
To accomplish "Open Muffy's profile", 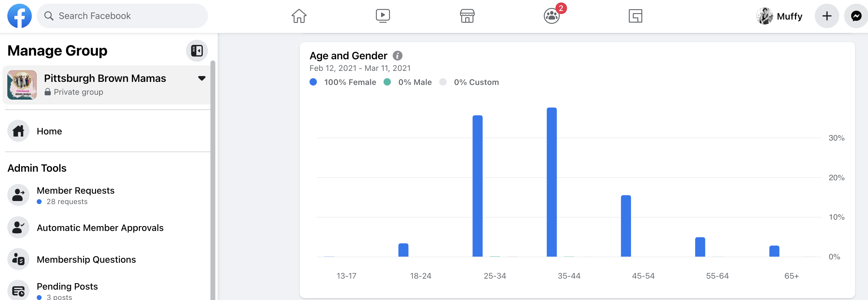I will 779,16.
